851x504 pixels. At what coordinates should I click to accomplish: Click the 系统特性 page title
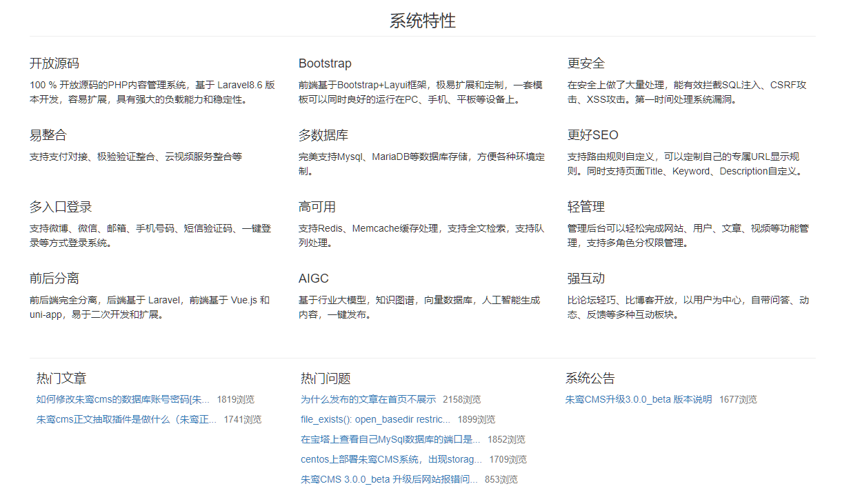point(422,21)
